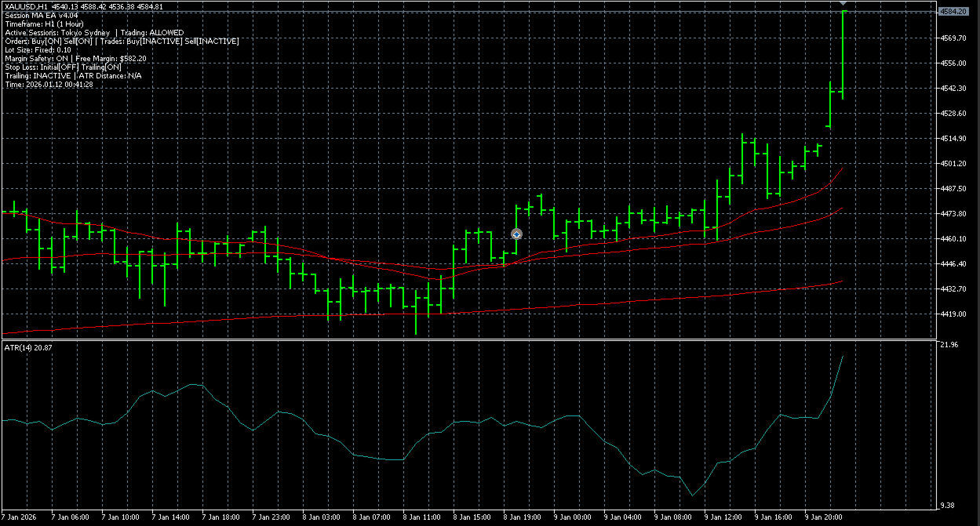
Task: Click the '8 Jan 03:00' time axis label
Action: pyautogui.click(x=322, y=517)
